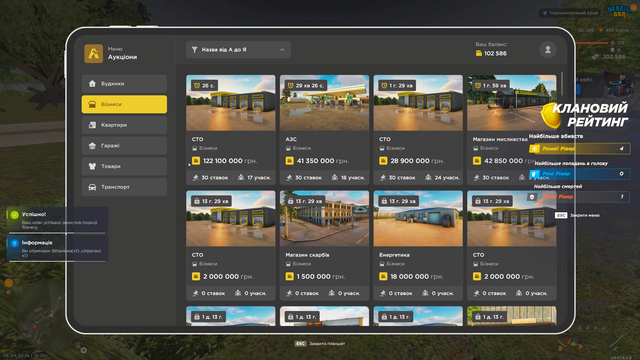Click the Успішно! notification
Viewport: 640px width, 360px height.
[57, 220]
